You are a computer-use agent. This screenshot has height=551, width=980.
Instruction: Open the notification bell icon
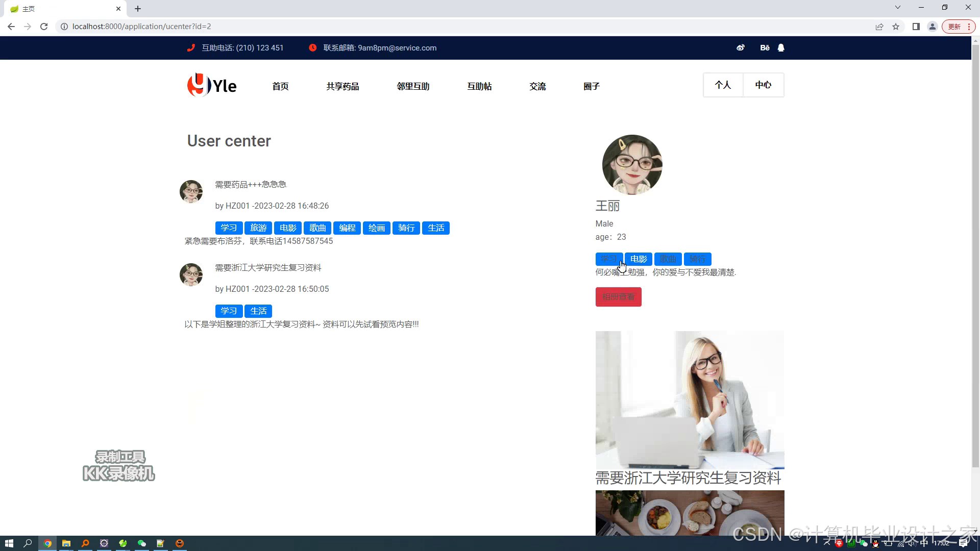(x=781, y=47)
